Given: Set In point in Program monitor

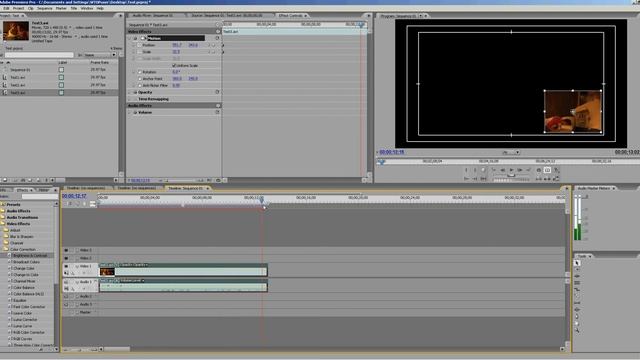Looking at the screenshot, I should pyautogui.click(x=466, y=170).
